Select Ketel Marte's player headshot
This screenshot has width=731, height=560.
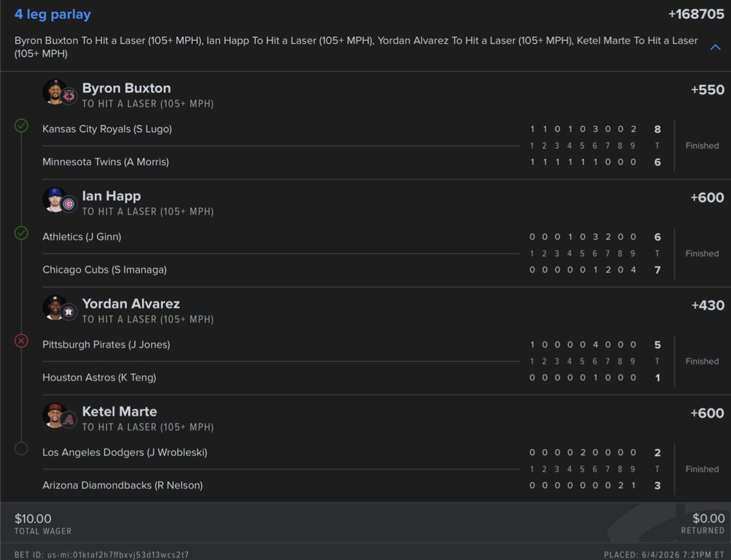click(54, 416)
